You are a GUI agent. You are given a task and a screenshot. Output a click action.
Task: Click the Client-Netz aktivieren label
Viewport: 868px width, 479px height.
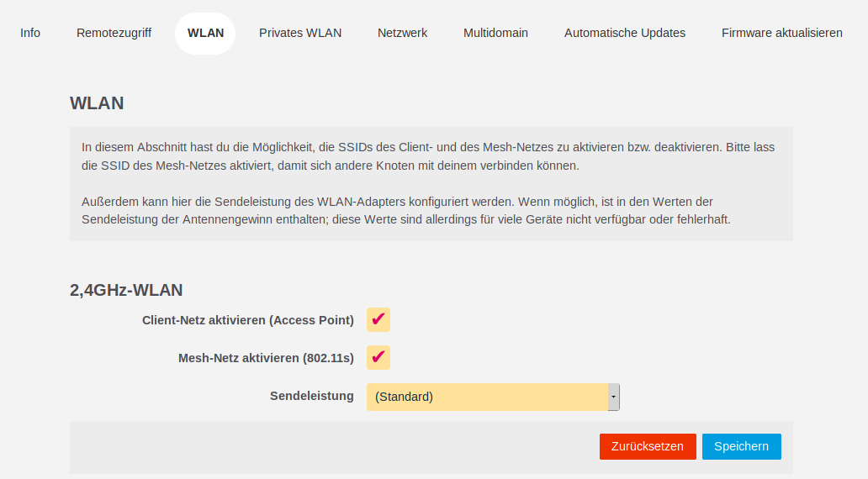(x=248, y=320)
